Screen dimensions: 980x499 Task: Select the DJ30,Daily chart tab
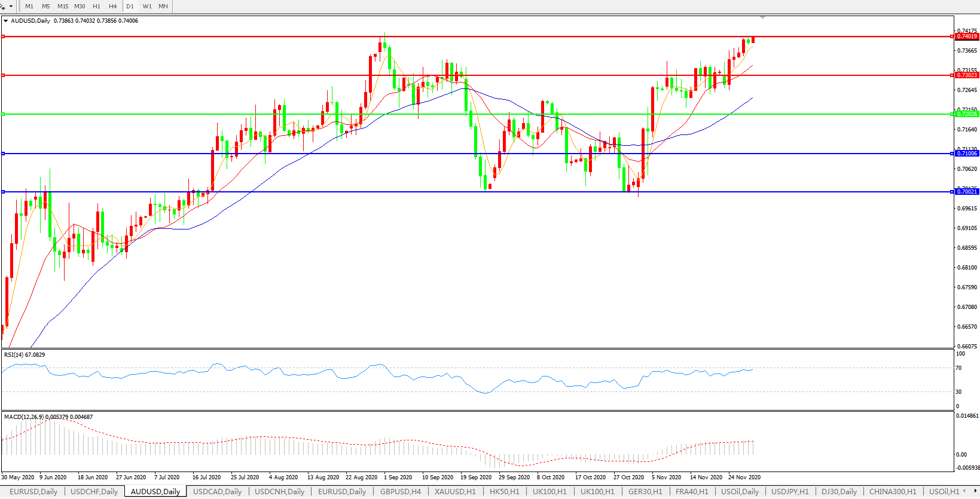click(x=839, y=492)
